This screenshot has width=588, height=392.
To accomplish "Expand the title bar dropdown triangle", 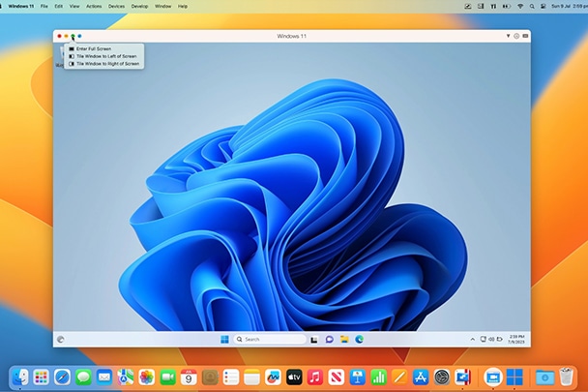I will (x=508, y=36).
